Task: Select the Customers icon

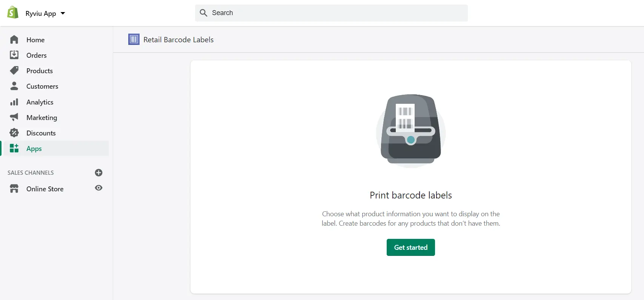Action: pos(14,86)
